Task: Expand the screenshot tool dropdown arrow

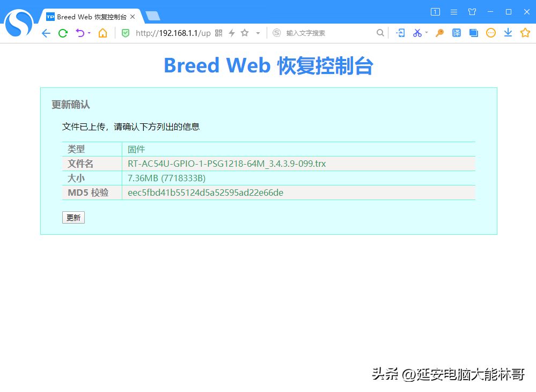Action: [427, 33]
